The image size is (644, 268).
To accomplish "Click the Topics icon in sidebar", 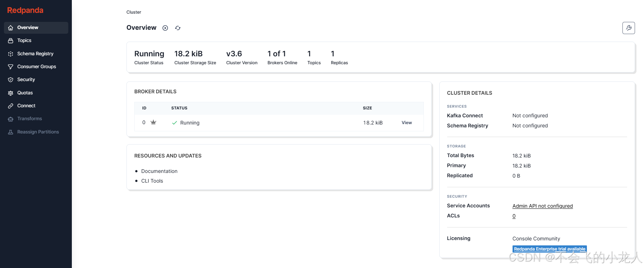I will point(11,41).
